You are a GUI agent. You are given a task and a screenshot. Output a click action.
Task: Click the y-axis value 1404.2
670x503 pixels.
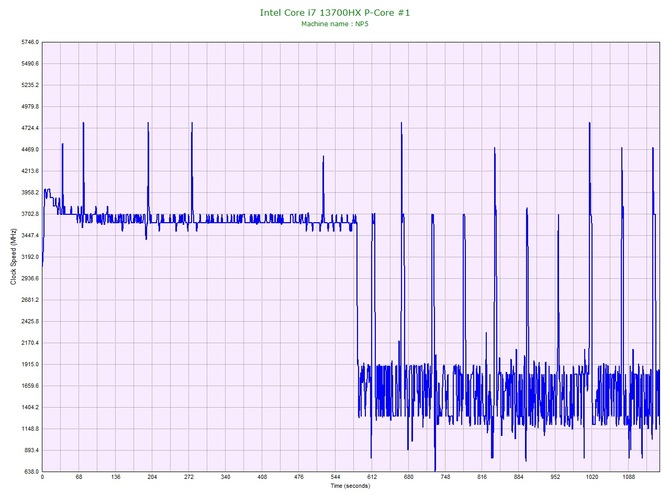pos(30,407)
